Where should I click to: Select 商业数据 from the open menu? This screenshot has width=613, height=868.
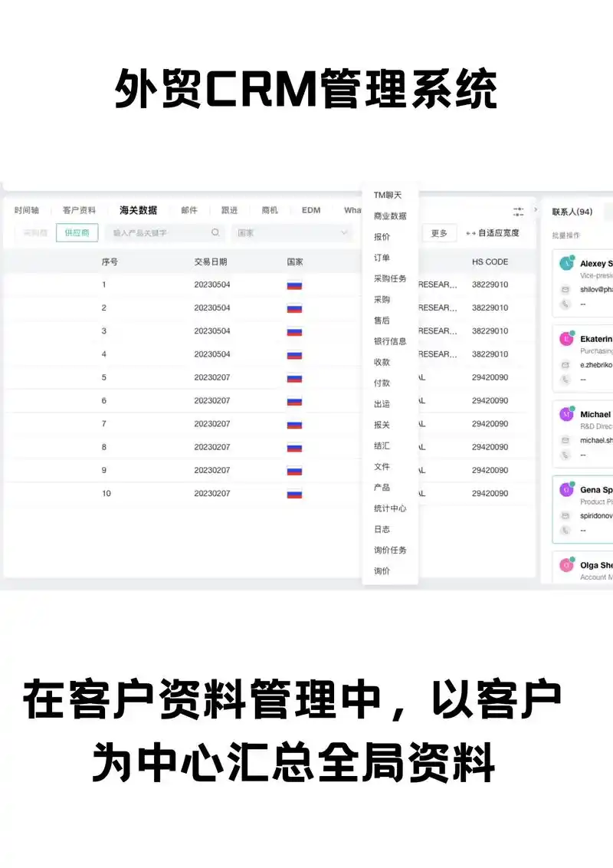(x=389, y=215)
